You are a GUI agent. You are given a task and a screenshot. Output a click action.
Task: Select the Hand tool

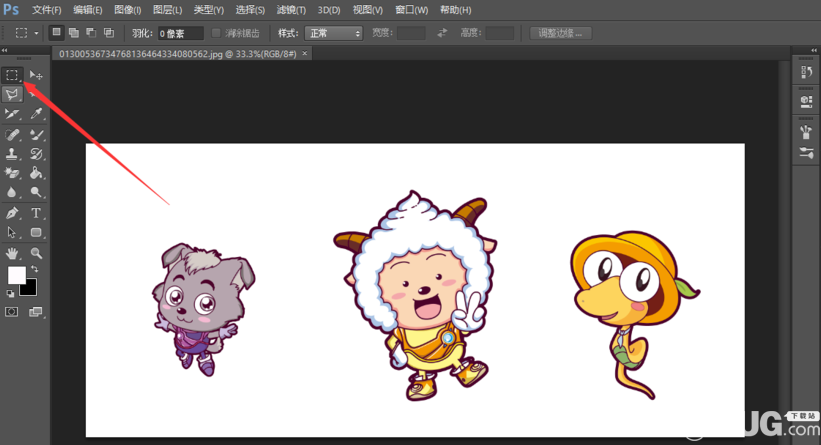(12, 253)
